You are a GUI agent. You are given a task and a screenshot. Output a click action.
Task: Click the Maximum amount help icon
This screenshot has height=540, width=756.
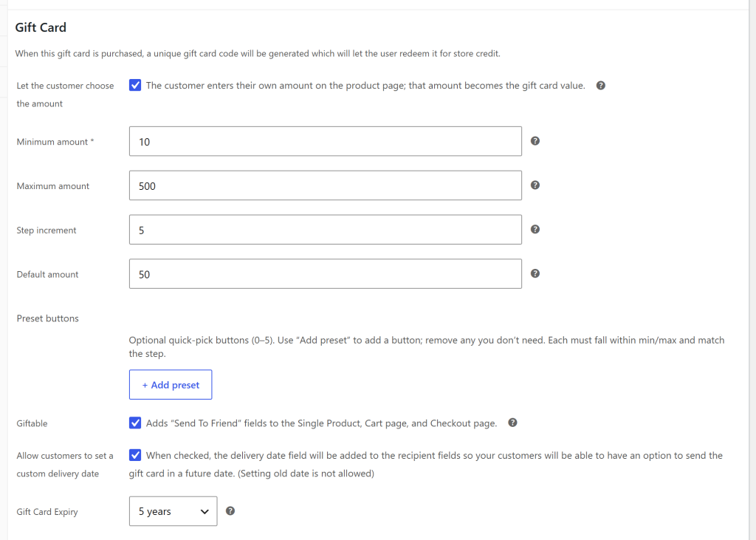pos(535,185)
